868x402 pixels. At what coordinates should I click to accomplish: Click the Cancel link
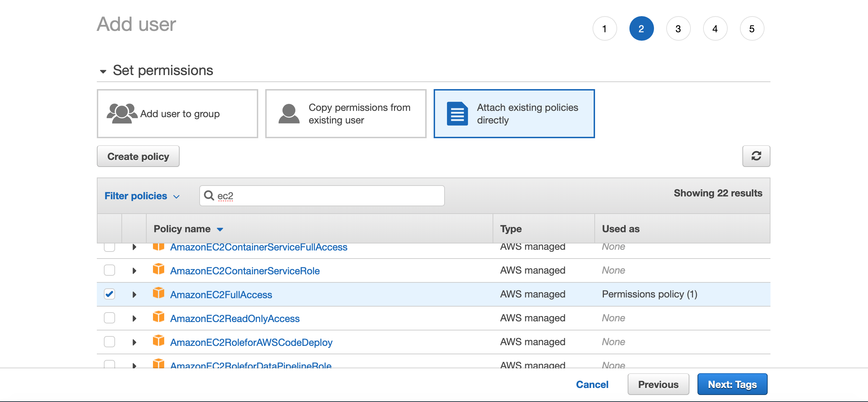point(592,384)
